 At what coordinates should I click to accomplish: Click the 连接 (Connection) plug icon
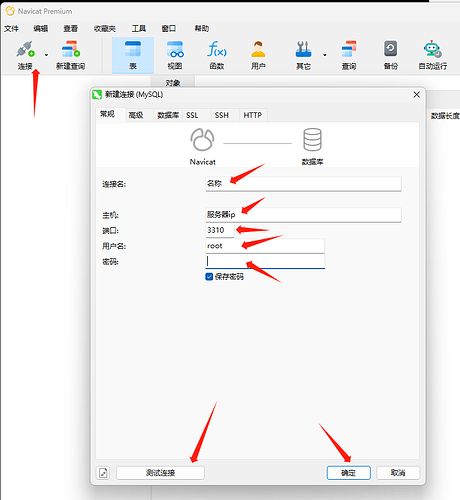25,50
